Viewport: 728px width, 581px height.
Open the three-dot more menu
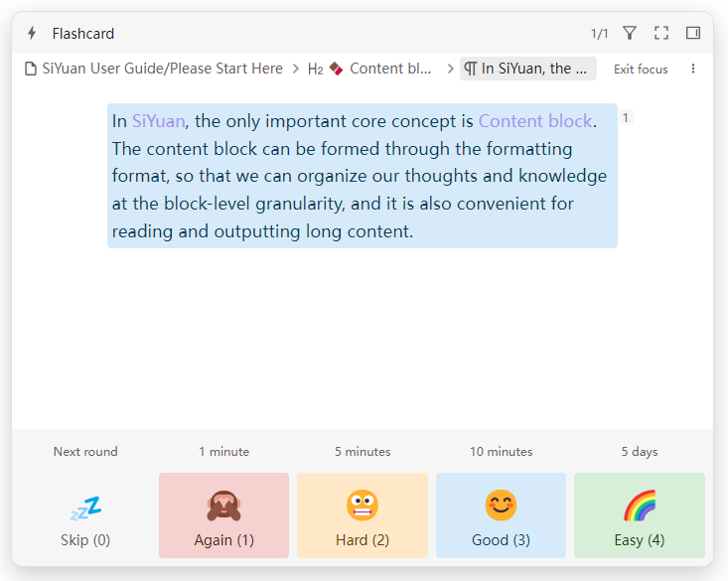[693, 70]
